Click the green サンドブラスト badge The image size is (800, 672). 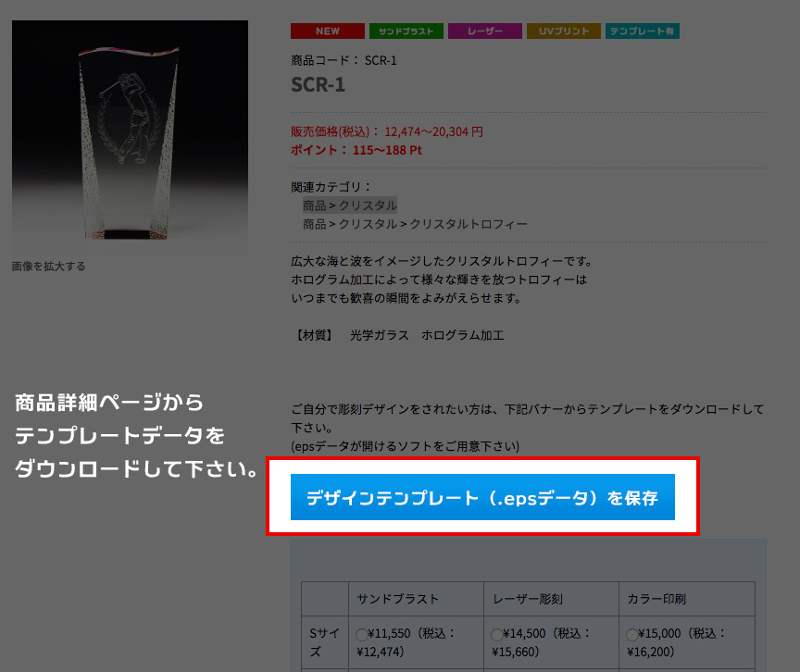tap(406, 31)
